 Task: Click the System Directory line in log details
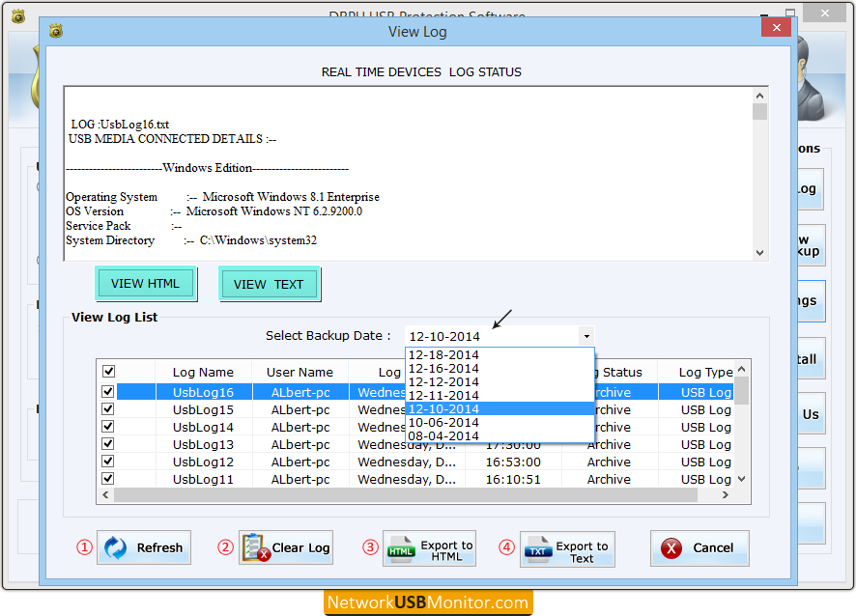point(191,240)
